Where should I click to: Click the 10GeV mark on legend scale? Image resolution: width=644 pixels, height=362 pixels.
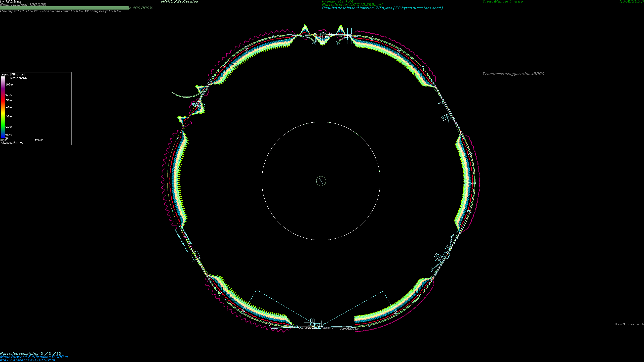coord(10,85)
